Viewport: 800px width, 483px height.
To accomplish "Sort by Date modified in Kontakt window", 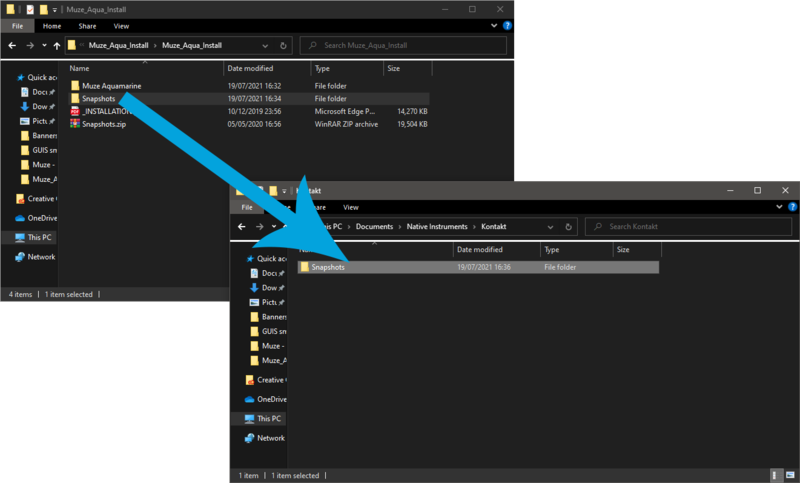I will click(x=480, y=249).
